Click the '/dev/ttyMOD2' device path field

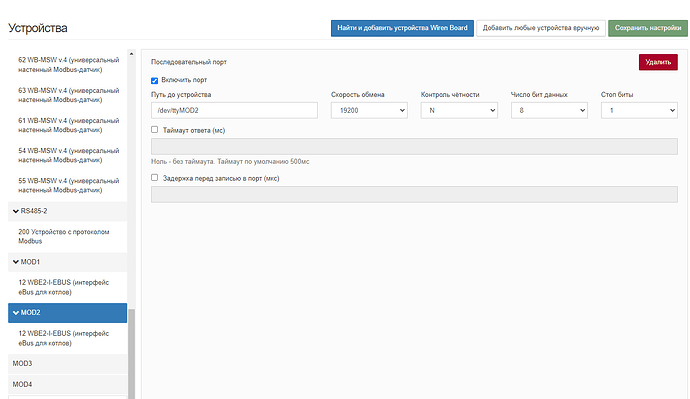coord(234,110)
